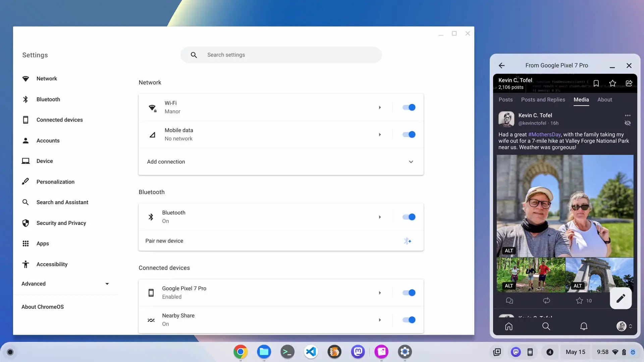Open Google Pixel 7 Pro details arrow
The image size is (644, 362).
coord(380,293)
